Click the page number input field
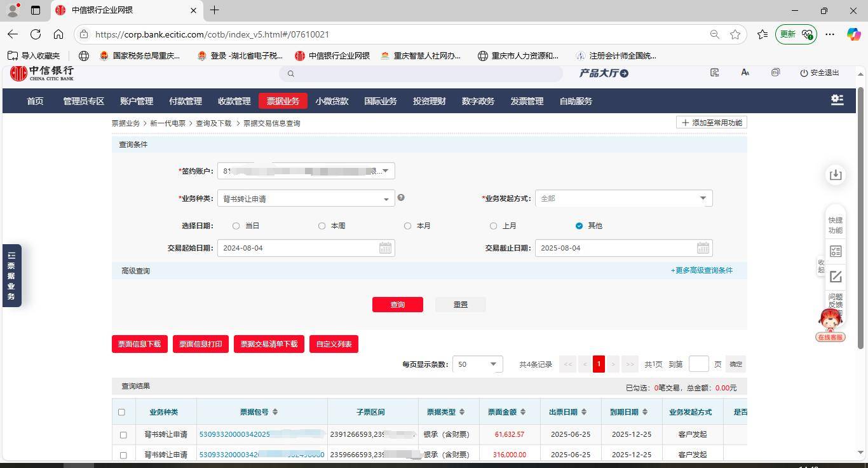Viewport: 868px width, 468px height. tap(698, 364)
